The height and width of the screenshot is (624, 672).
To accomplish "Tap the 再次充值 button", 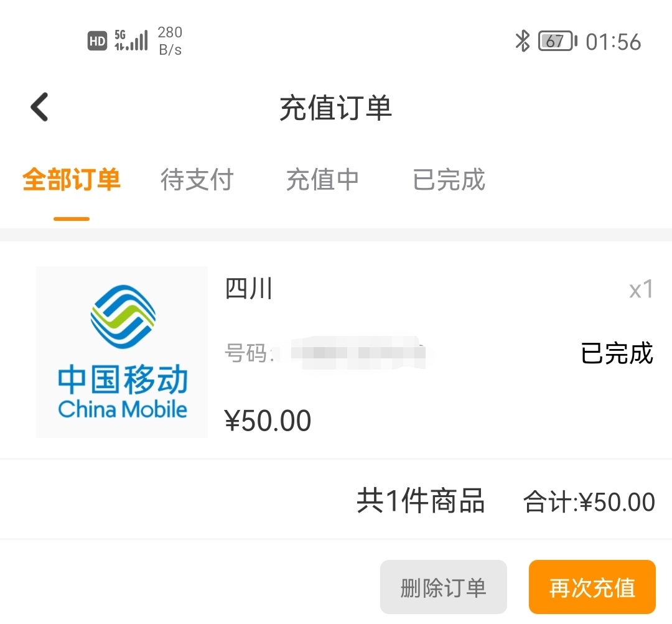I will click(592, 587).
